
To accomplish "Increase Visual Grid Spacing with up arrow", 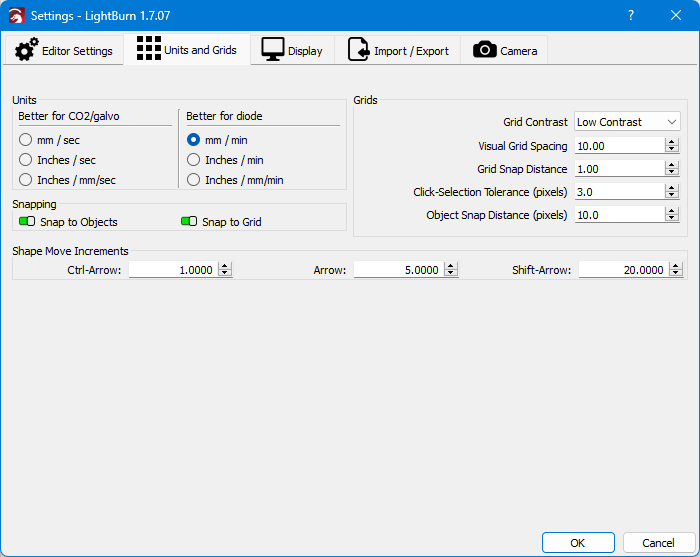I will (x=671, y=142).
